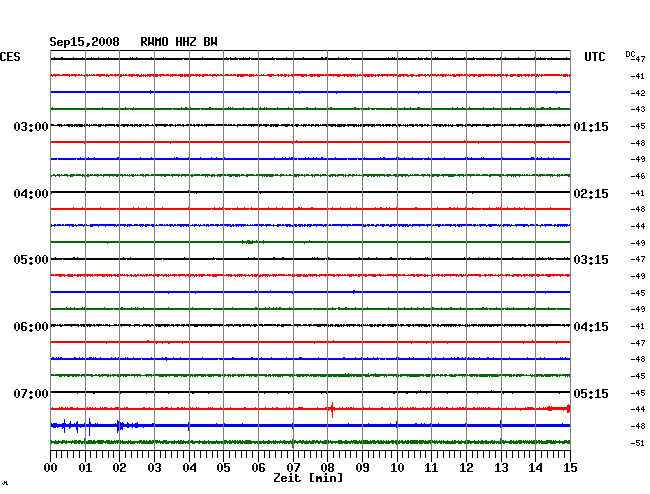Click minute '03' tick label on Zeit axis

coord(154,468)
